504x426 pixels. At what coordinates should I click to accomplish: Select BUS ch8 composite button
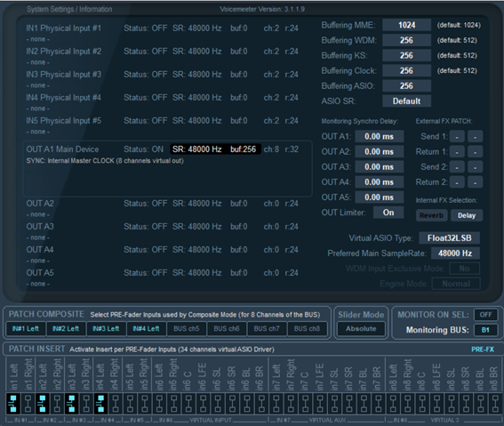coord(307,328)
